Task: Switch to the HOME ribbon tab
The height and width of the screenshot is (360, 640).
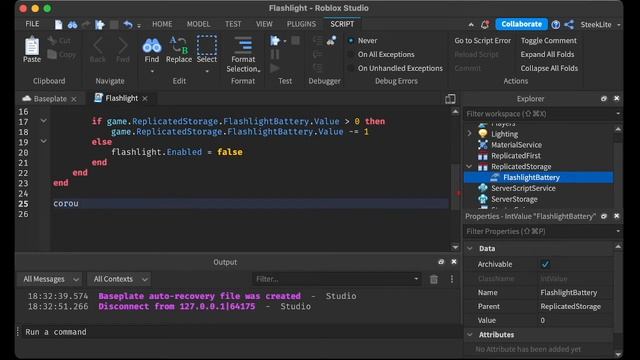Action: [x=162, y=24]
